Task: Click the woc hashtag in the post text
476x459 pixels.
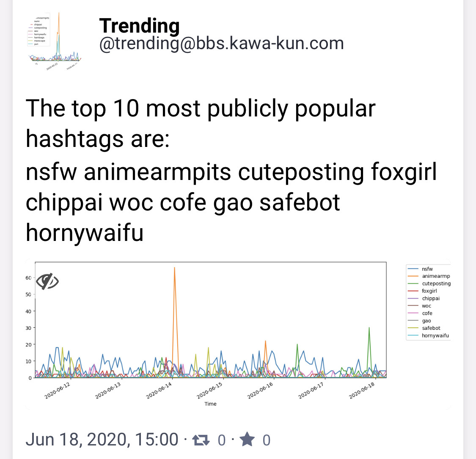Action: coord(131,202)
